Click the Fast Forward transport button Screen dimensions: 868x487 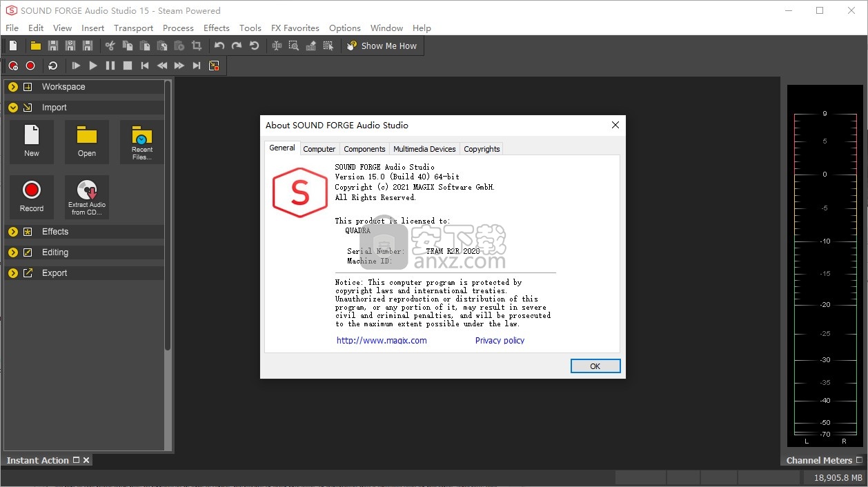point(179,66)
